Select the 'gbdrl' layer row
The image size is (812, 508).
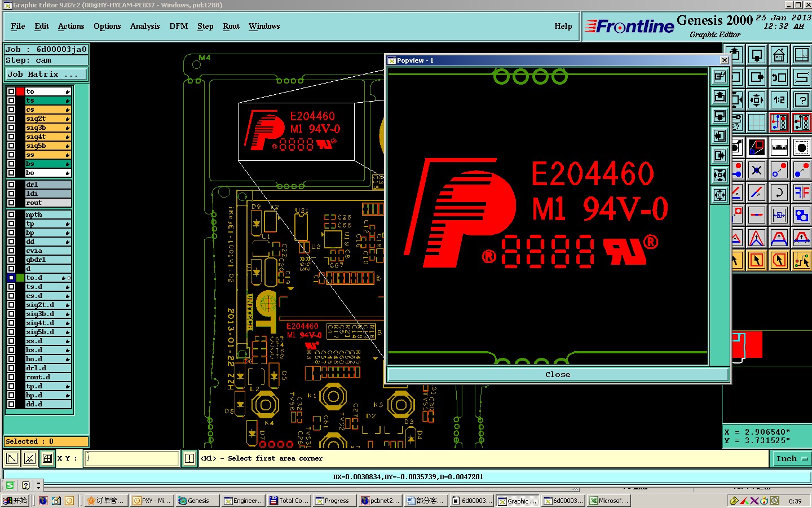(x=48, y=260)
